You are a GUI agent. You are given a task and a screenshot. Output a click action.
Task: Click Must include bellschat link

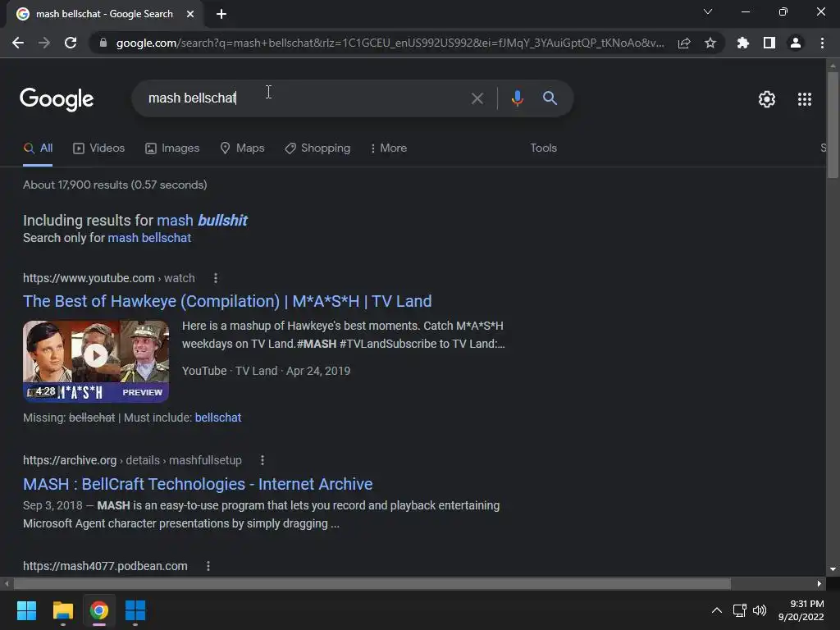click(218, 418)
